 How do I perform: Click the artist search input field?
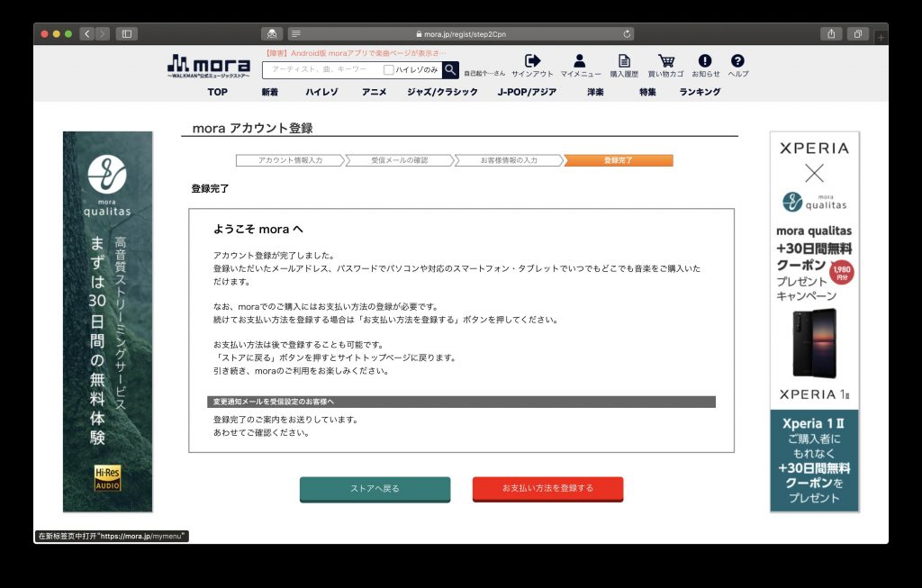coord(322,70)
